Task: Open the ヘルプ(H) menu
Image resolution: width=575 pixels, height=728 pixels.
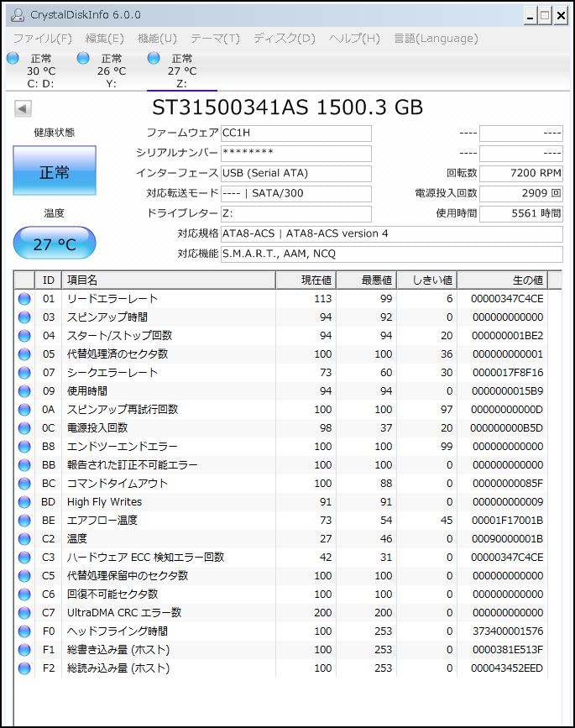Action: tap(354, 39)
